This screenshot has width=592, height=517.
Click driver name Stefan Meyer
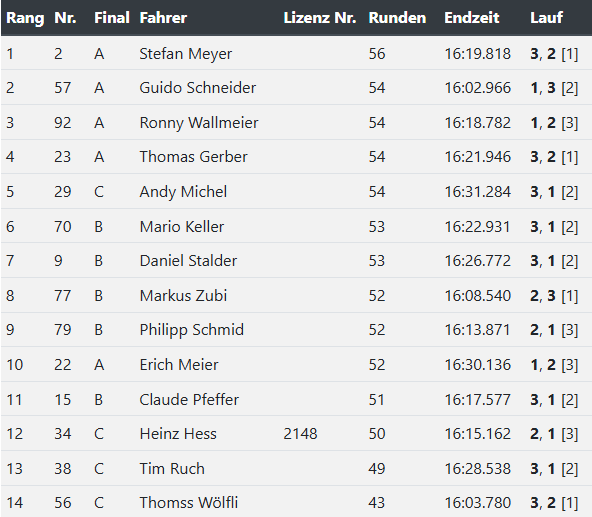[185, 54]
